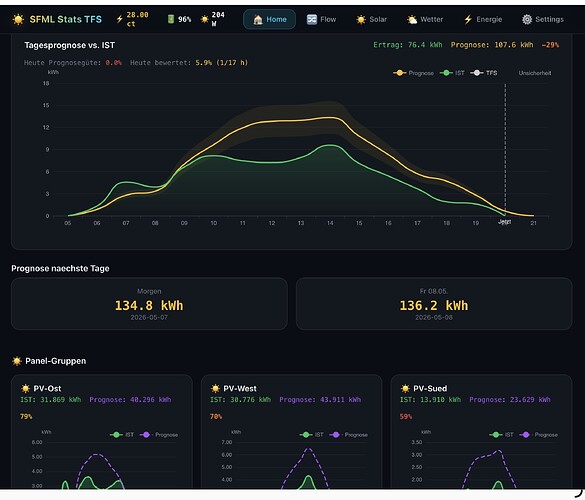Image resolution: width=585 pixels, height=500 pixels.
Task: Click the sun icon beside Panel-Gruppen
Action: point(17,361)
